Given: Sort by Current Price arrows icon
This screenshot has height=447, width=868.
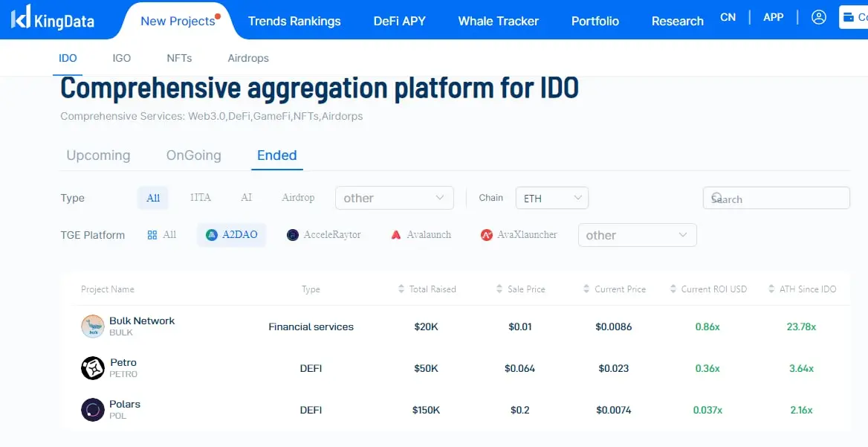Looking at the screenshot, I should (x=586, y=289).
